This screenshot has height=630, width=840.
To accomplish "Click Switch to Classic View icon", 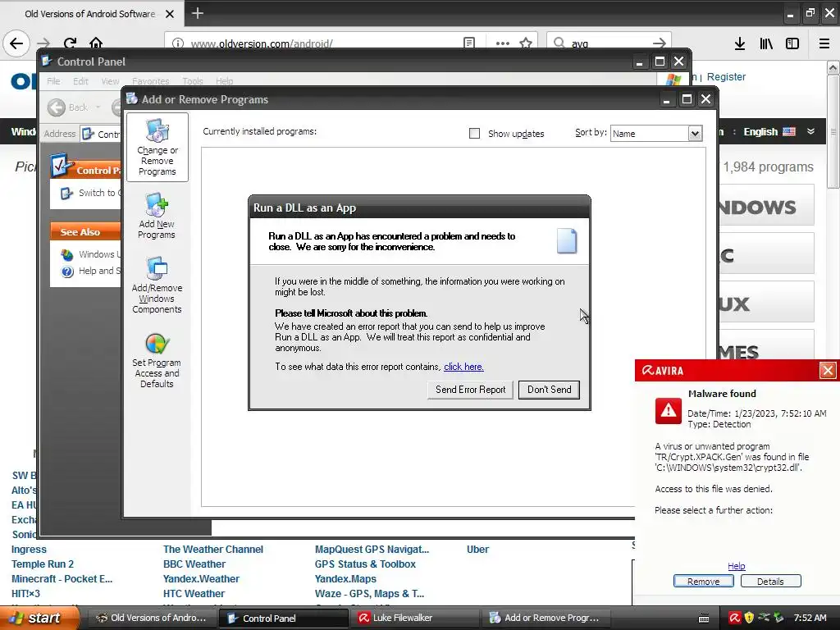I will [66, 194].
